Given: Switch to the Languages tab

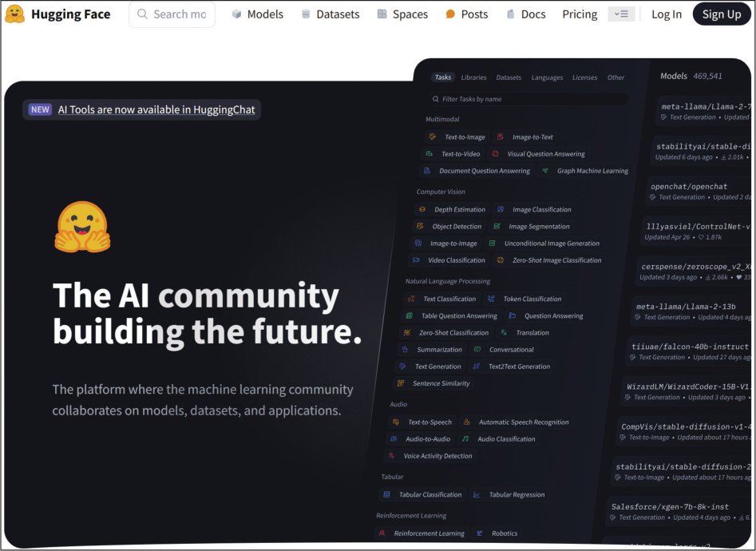Looking at the screenshot, I should click(547, 77).
